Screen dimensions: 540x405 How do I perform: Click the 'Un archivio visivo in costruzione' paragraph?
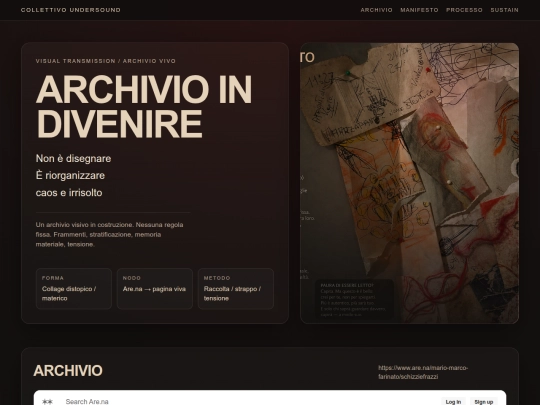110,235
